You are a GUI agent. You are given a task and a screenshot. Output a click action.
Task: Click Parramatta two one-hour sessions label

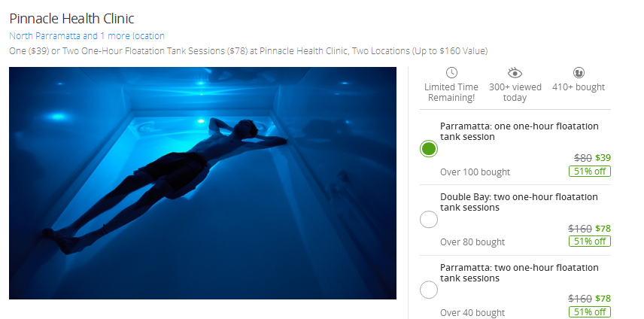(x=519, y=272)
